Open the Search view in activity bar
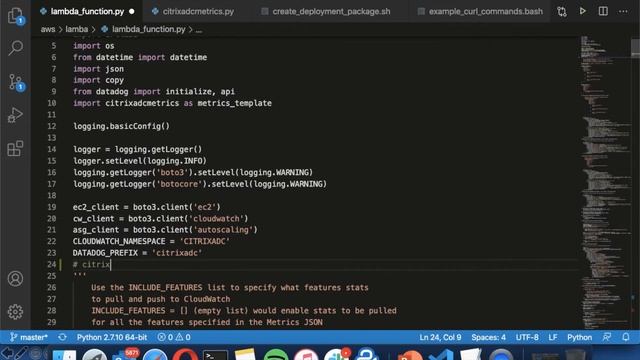 click(x=16, y=48)
